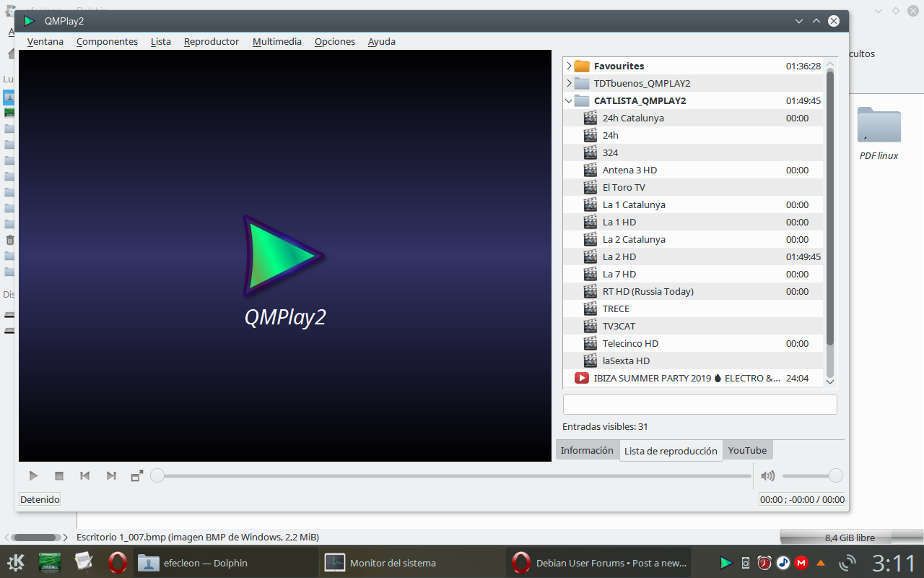Open the Ayuda menu
Image resolution: width=924 pixels, height=578 pixels.
pos(382,41)
